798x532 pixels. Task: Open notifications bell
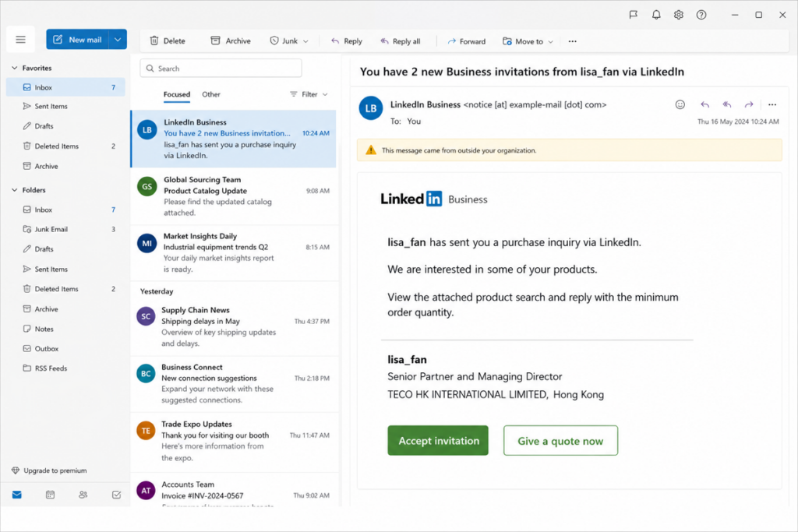656,15
